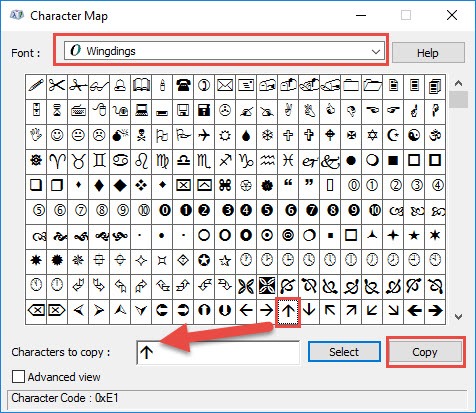Pick the thin right arrow symbol
Image resolution: width=476 pixels, height=413 pixels.
[x=267, y=311]
